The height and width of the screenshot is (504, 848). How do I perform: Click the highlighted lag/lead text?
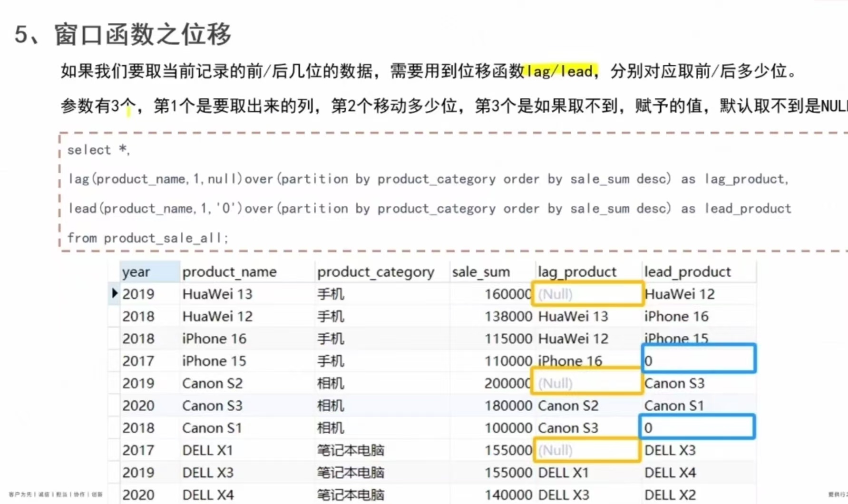(x=561, y=71)
